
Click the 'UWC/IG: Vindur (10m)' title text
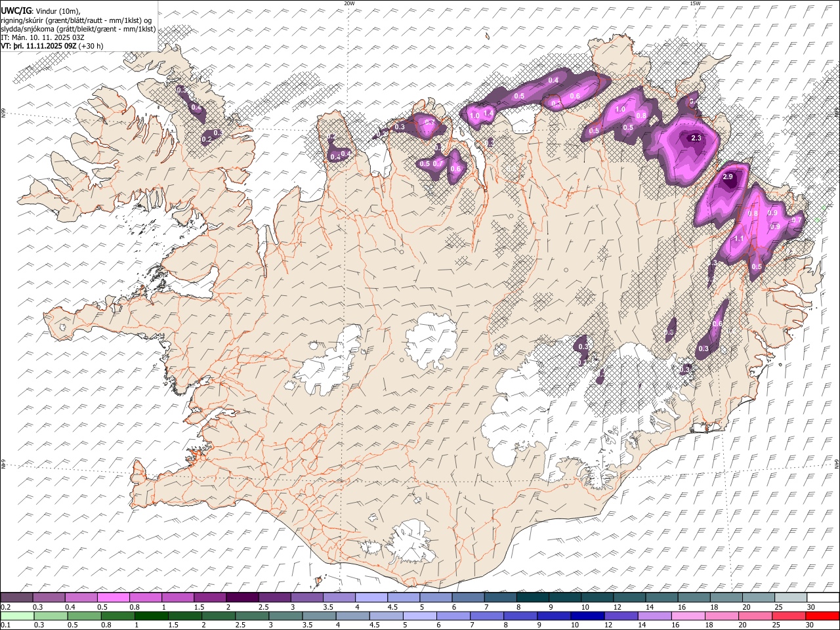click(41, 10)
